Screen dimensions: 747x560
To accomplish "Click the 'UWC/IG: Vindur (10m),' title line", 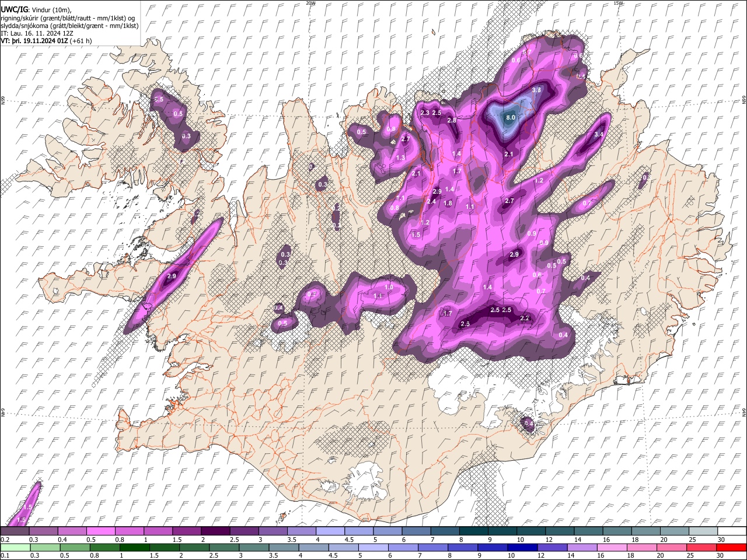I will (x=36, y=10).
